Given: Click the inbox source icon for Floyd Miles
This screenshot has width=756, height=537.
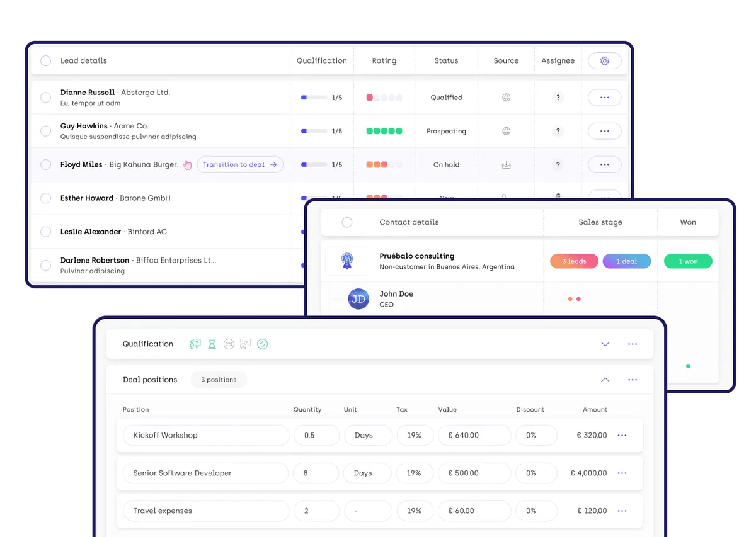Looking at the screenshot, I should 506,165.
